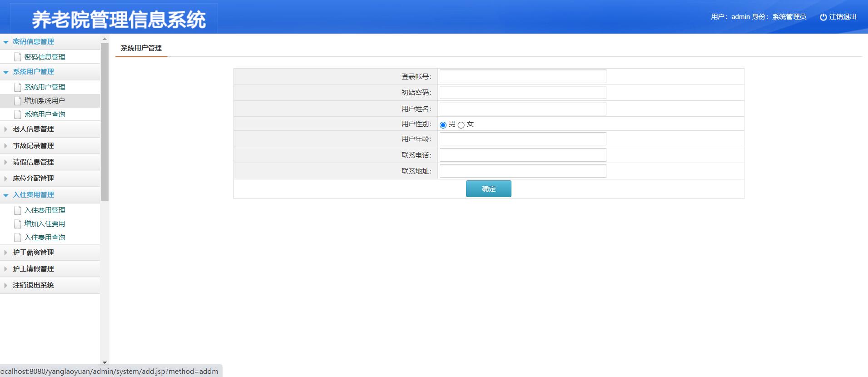The width and height of the screenshot is (868, 377).
Task: Click the 注销退出 logout link
Action: click(843, 17)
